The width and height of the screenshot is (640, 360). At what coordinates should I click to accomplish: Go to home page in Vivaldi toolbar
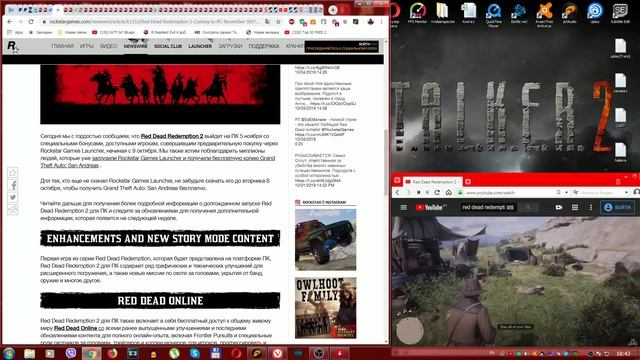pyautogui.click(x=448, y=192)
